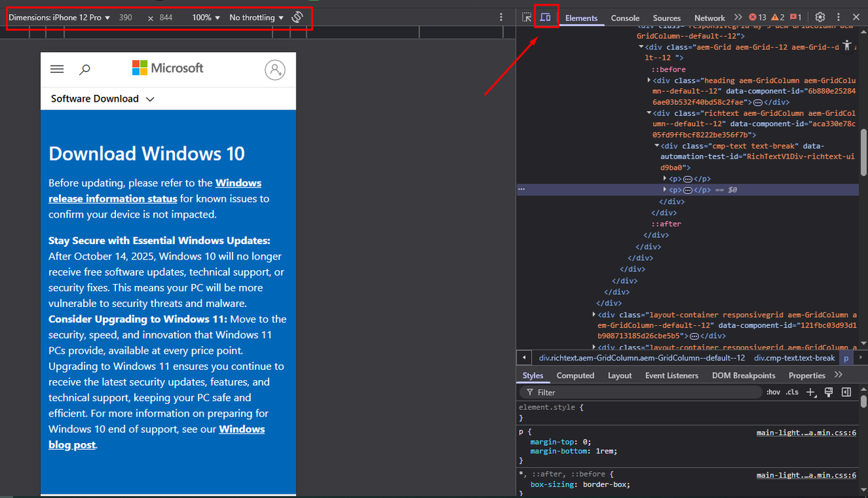Open rendering emulations paintbrush icon

coord(829,392)
